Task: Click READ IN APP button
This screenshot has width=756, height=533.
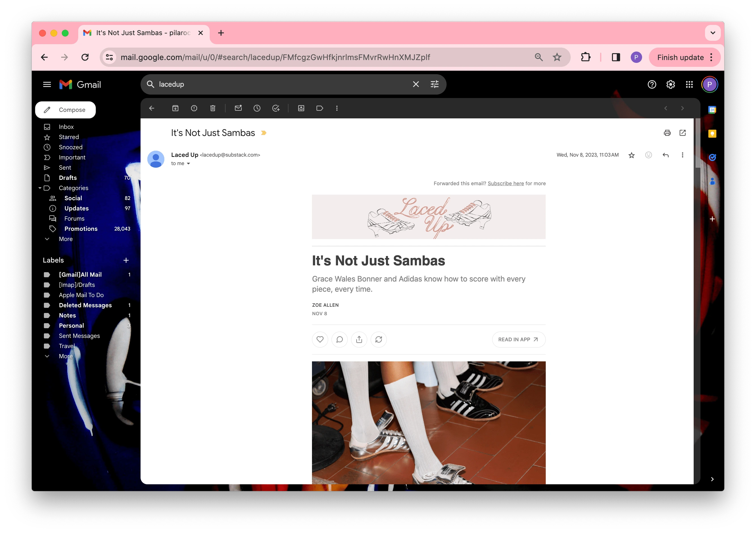Action: click(519, 340)
